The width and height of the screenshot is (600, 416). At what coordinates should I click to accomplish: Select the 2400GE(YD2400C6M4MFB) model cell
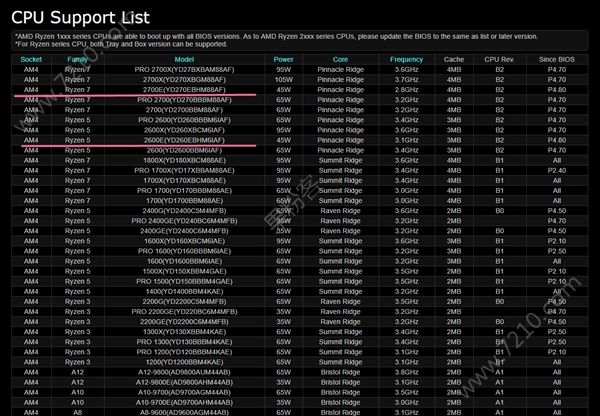pyautogui.click(x=184, y=231)
